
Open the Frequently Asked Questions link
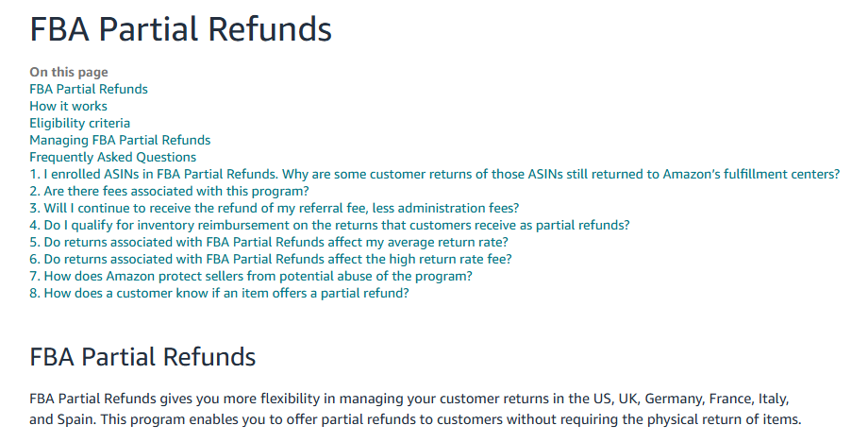click(x=112, y=157)
